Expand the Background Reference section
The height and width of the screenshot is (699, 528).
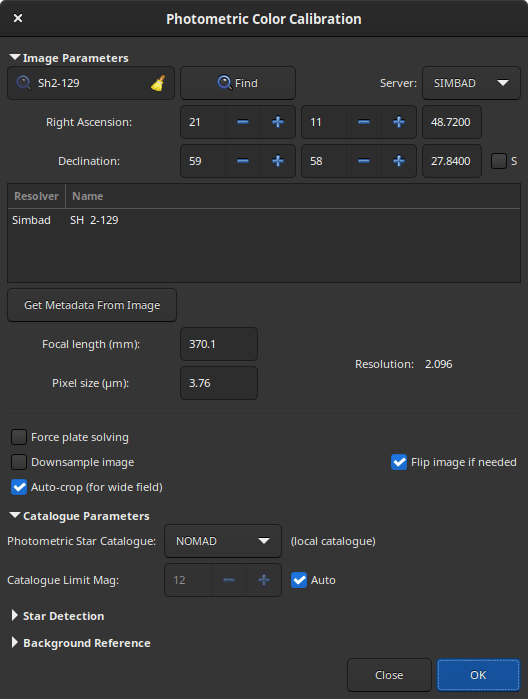tap(15, 642)
